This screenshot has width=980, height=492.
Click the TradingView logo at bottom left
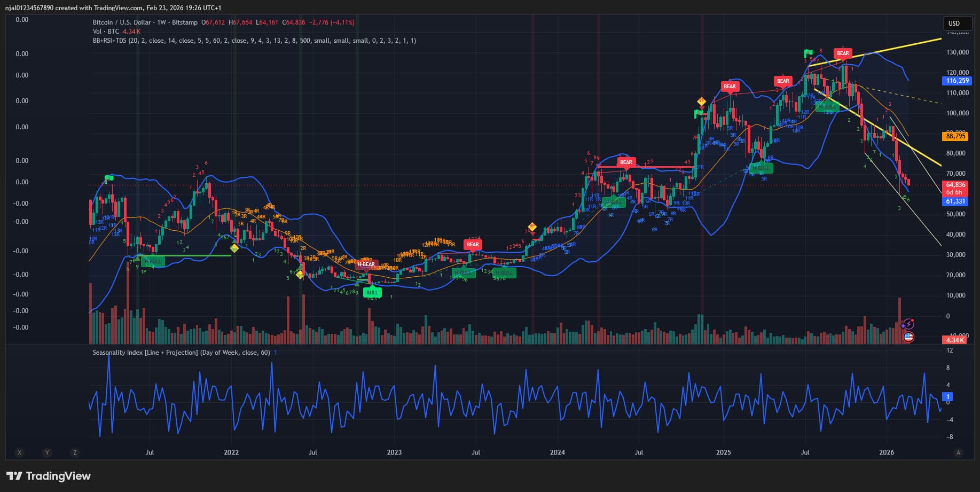(49, 476)
